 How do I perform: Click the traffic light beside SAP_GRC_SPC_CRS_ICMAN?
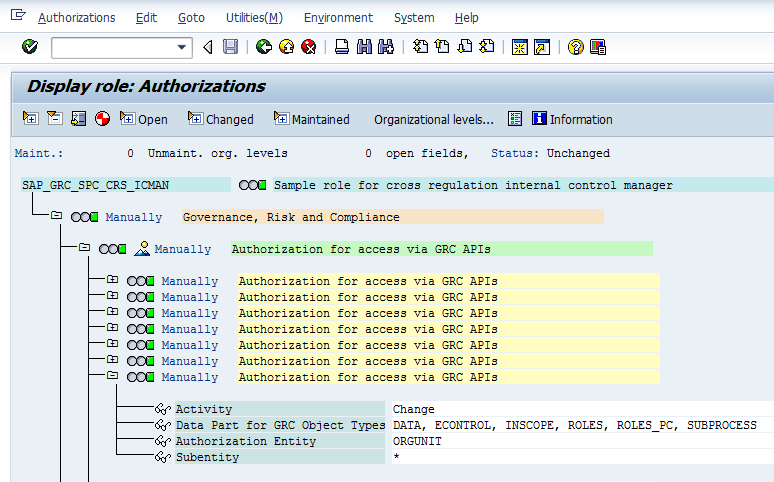pyautogui.click(x=252, y=185)
